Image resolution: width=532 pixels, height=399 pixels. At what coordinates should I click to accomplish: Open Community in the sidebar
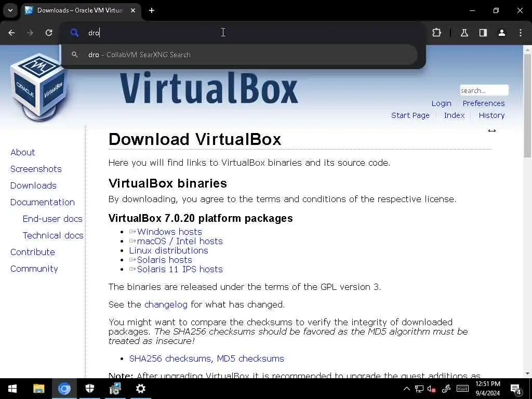point(34,269)
